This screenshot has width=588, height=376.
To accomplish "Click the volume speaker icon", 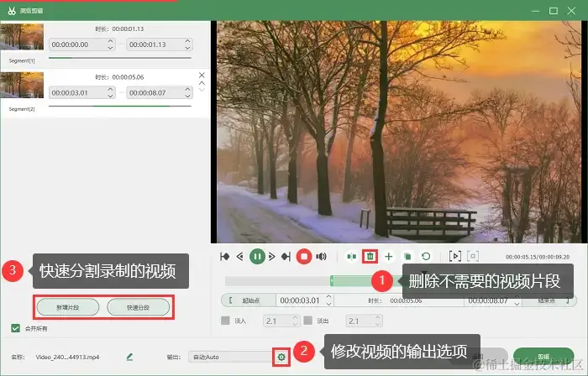I will pyautogui.click(x=321, y=257).
